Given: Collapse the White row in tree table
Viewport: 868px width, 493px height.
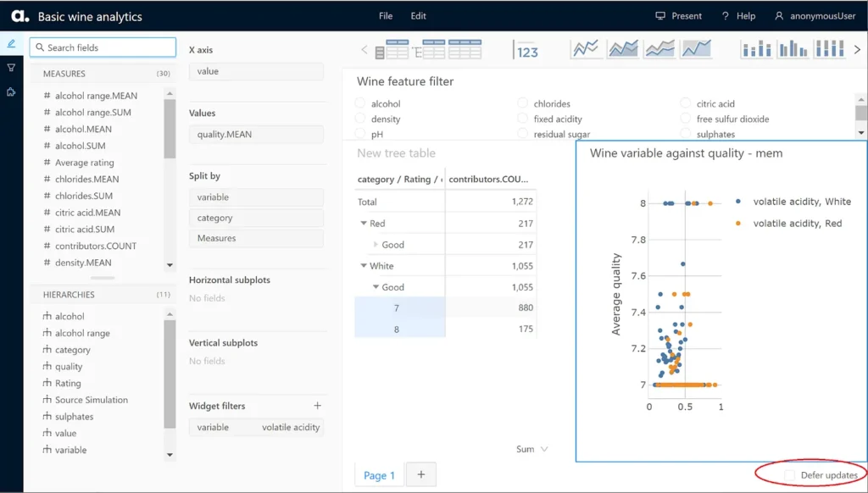Looking at the screenshot, I should click(364, 266).
